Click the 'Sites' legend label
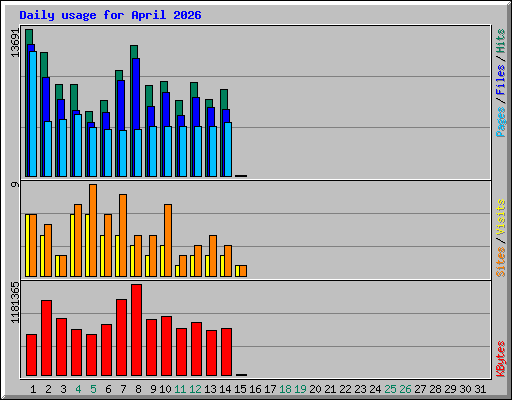 click(501, 262)
